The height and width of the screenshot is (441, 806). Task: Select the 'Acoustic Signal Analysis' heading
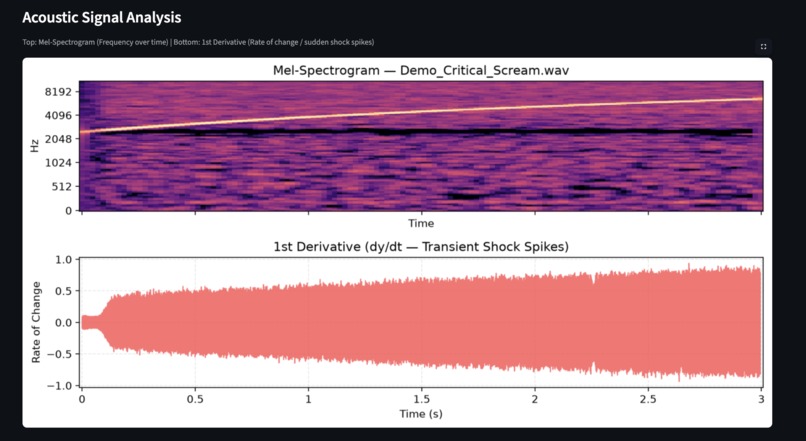[102, 17]
